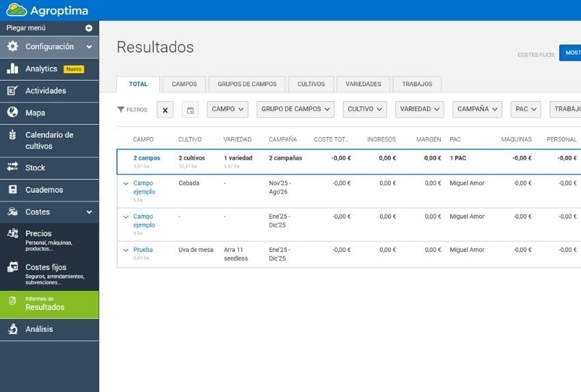
Task: Collapse the menu with the arrow icon
Action: click(x=89, y=28)
